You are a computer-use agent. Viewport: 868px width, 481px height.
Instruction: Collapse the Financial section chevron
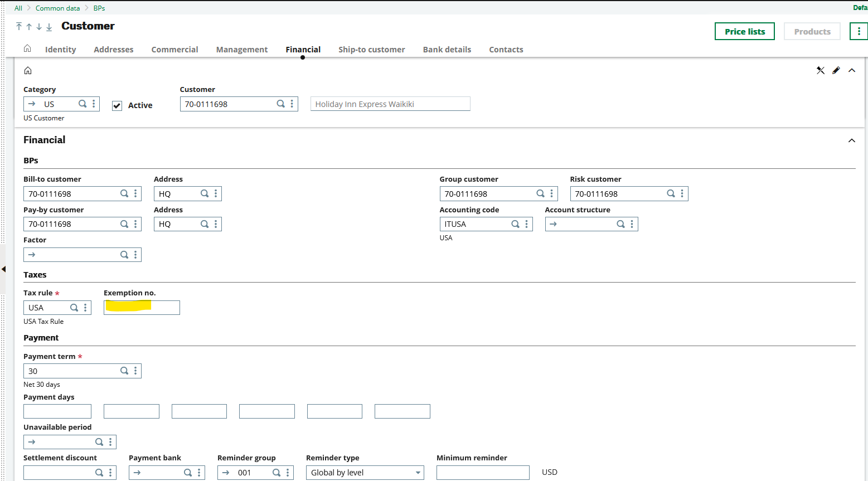(851, 140)
